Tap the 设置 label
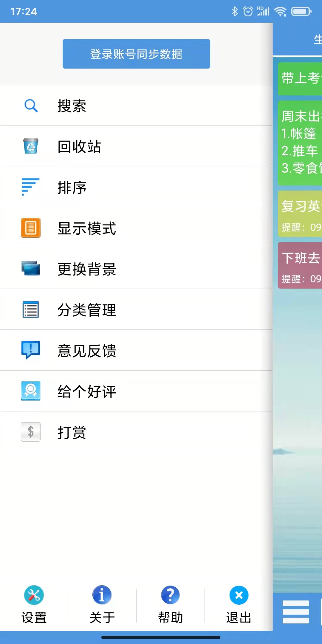 coord(34,617)
